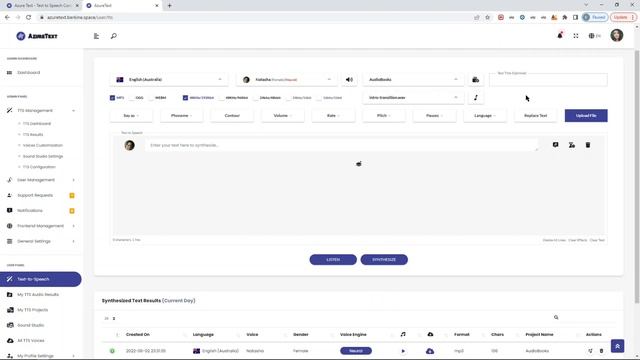Open the notification bell in header

coord(560,36)
